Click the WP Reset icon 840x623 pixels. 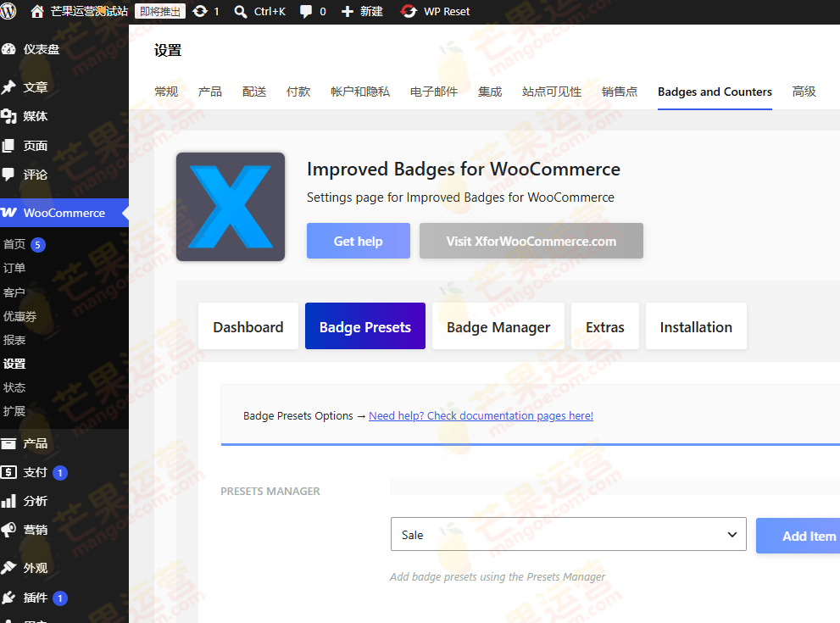409,11
